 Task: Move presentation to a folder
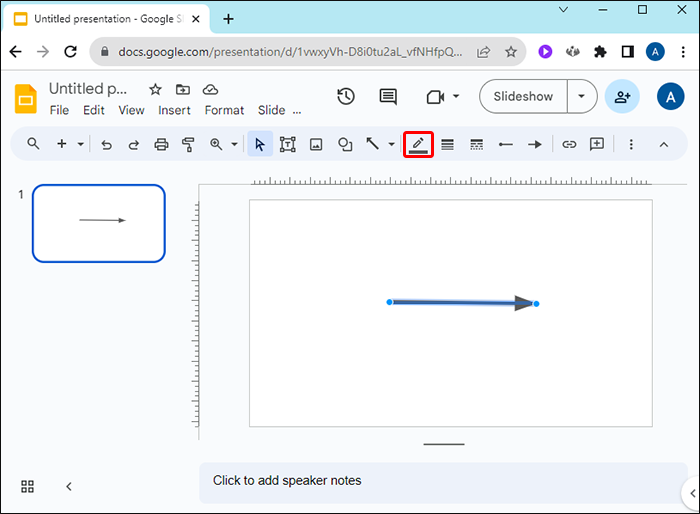point(183,89)
